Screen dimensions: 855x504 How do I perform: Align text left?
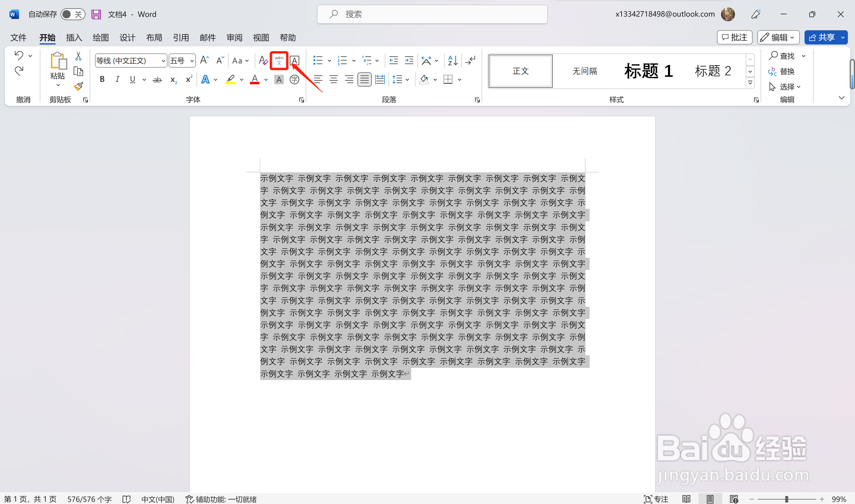point(318,80)
